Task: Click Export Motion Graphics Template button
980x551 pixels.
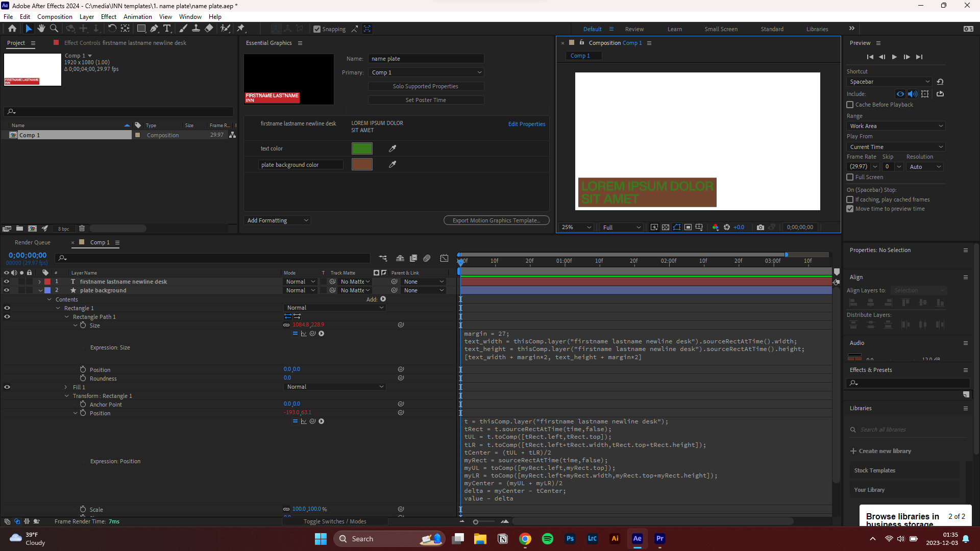Action: (x=496, y=220)
